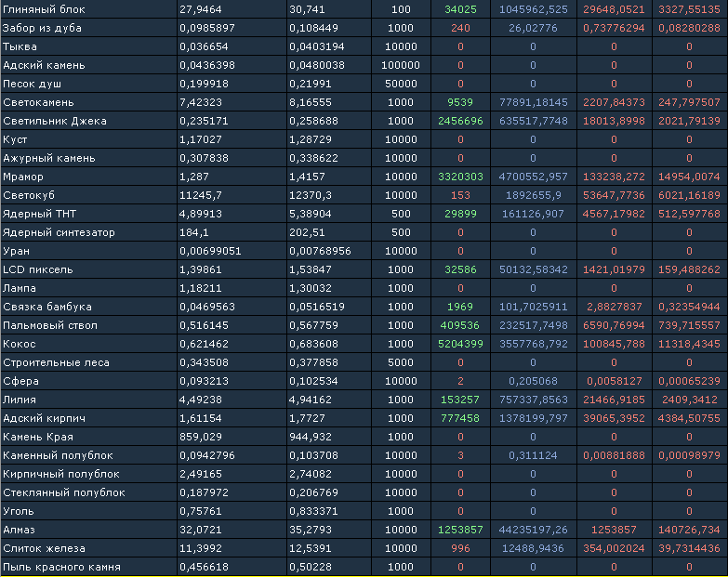Select the green quantity 5204399 in Кокос row
The width and height of the screenshot is (728, 577).
(x=460, y=344)
